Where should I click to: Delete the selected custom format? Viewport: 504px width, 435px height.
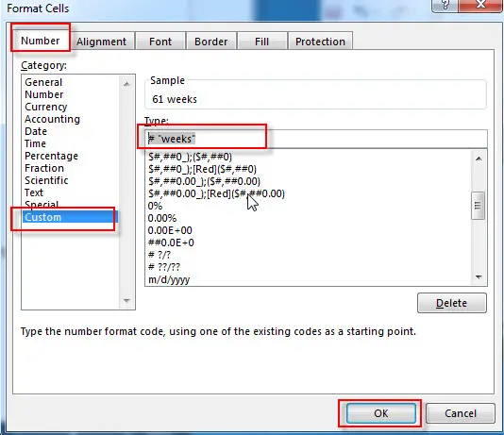pyautogui.click(x=451, y=303)
